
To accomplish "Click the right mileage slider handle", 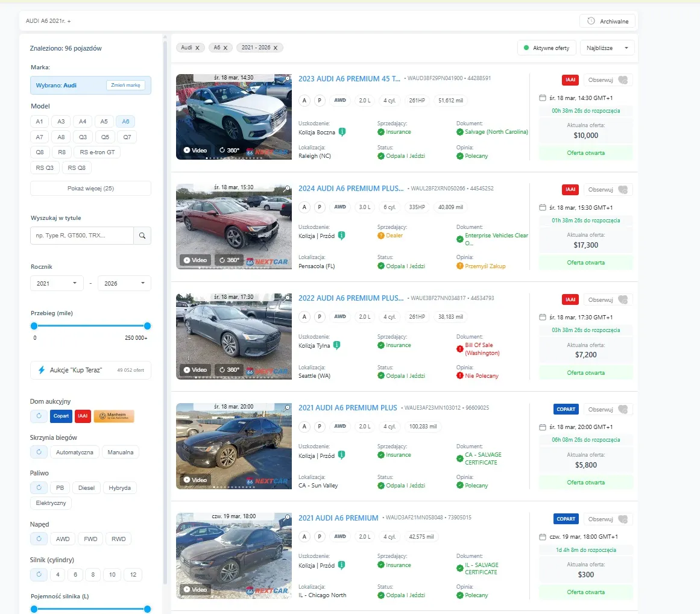I will click(147, 326).
